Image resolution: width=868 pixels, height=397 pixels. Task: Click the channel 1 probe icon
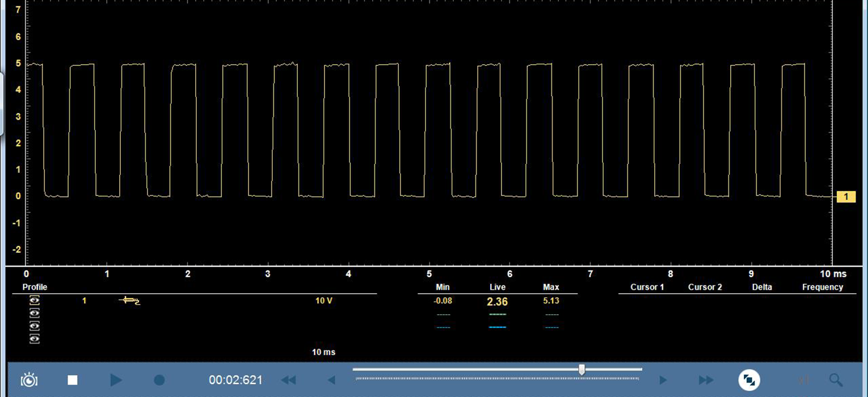(x=129, y=301)
